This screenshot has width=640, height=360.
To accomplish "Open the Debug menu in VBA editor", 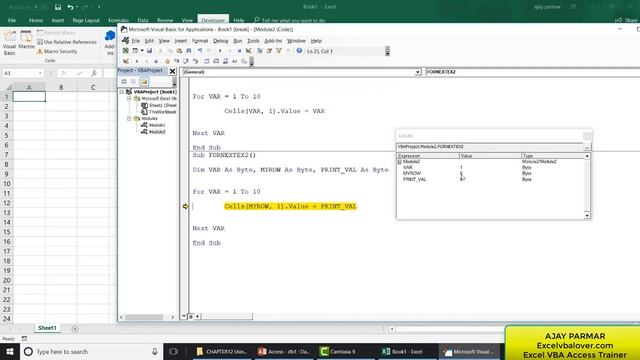I will [220, 41].
